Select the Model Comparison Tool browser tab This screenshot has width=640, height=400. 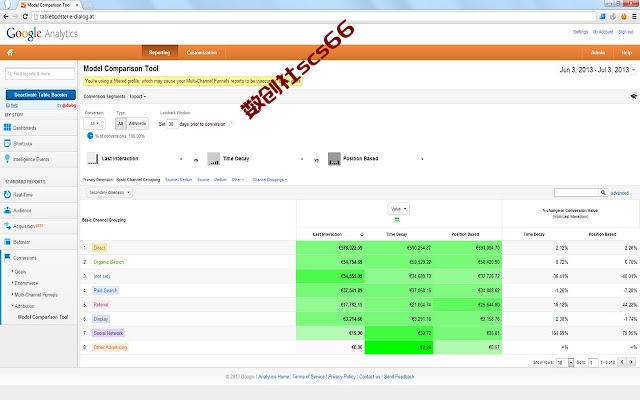[x=49, y=5]
